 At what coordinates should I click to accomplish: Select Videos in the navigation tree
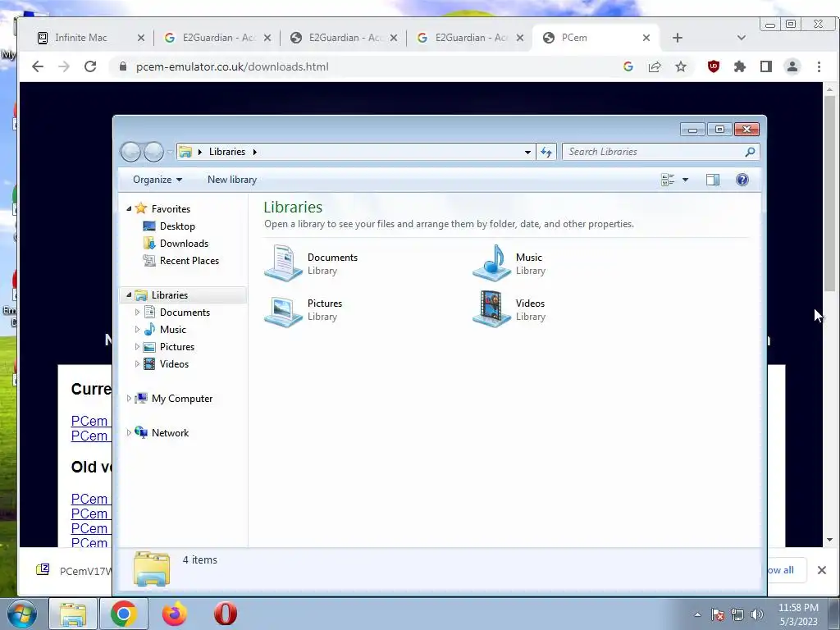[x=167, y=363]
